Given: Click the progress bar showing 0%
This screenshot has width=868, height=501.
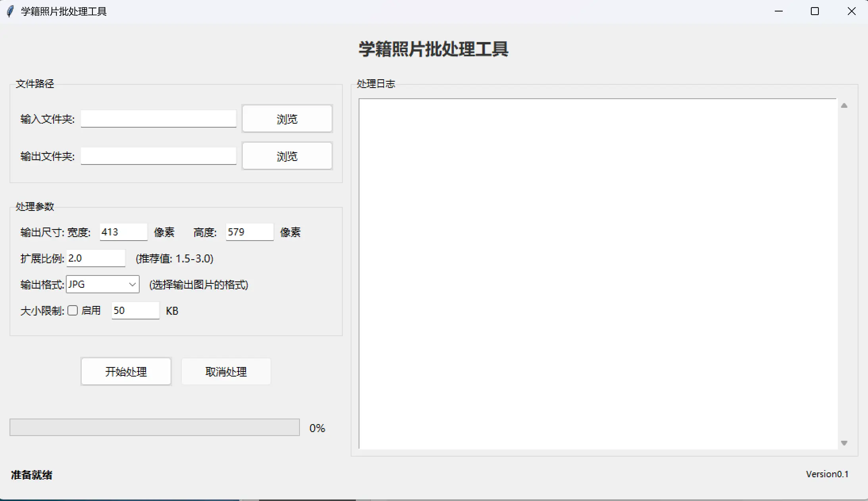Looking at the screenshot, I should (154, 427).
